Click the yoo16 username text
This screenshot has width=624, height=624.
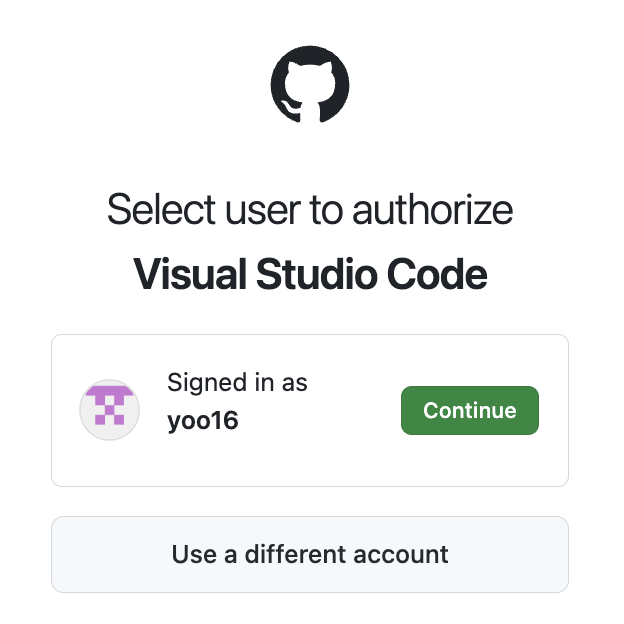point(203,421)
